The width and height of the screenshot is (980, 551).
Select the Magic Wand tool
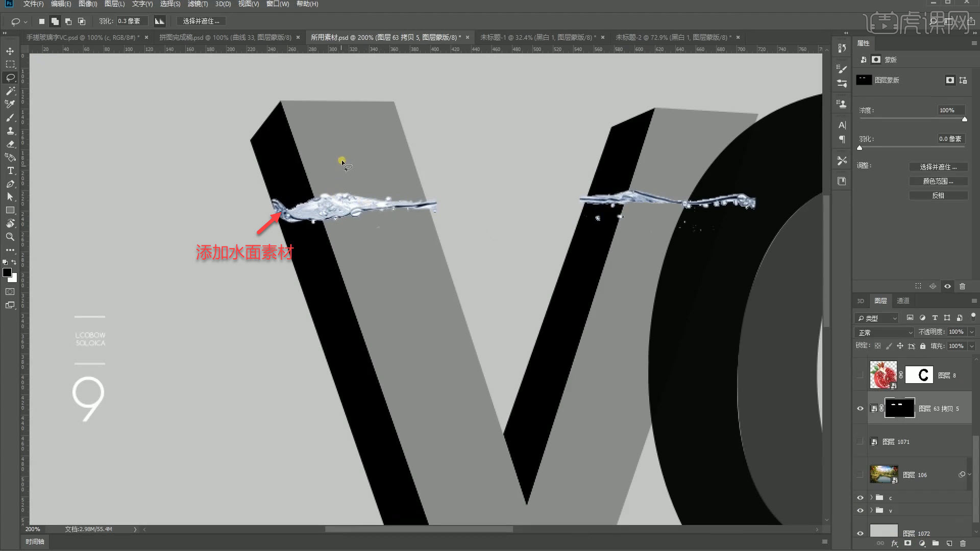(10, 91)
